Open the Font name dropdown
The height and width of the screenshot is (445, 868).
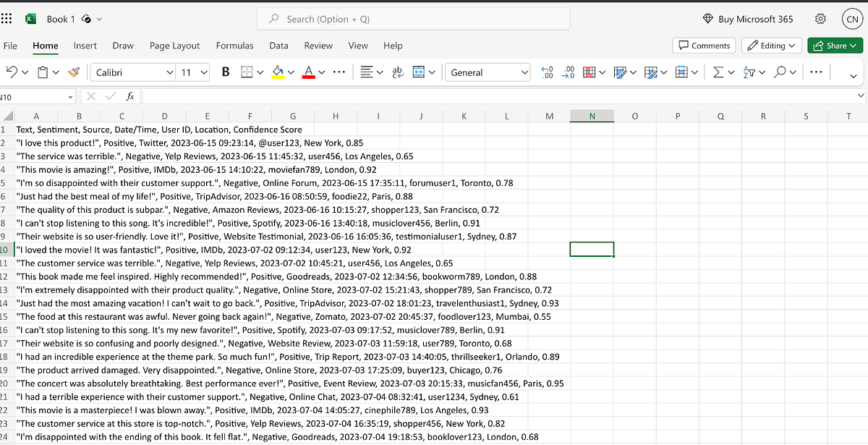(170, 72)
